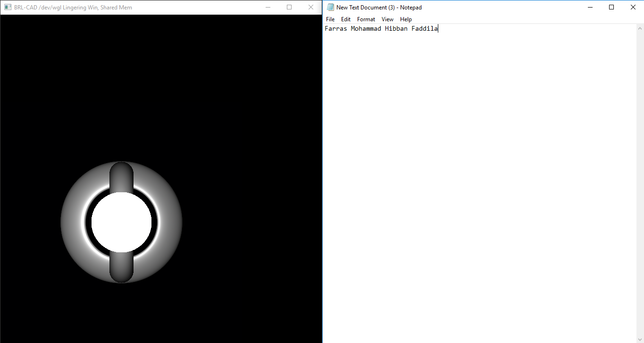Click the word "Faddila" in Notepad
The height and width of the screenshot is (343, 644).
click(x=425, y=29)
